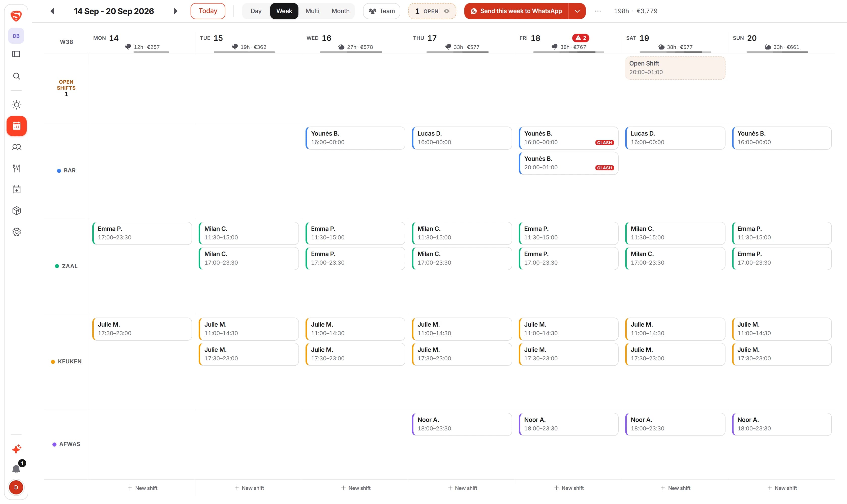
Task: Add New shift on Monday
Action: (142, 488)
